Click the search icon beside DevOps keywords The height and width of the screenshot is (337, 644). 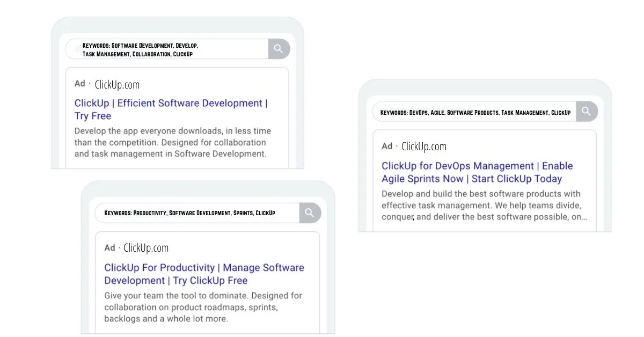(587, 112)
